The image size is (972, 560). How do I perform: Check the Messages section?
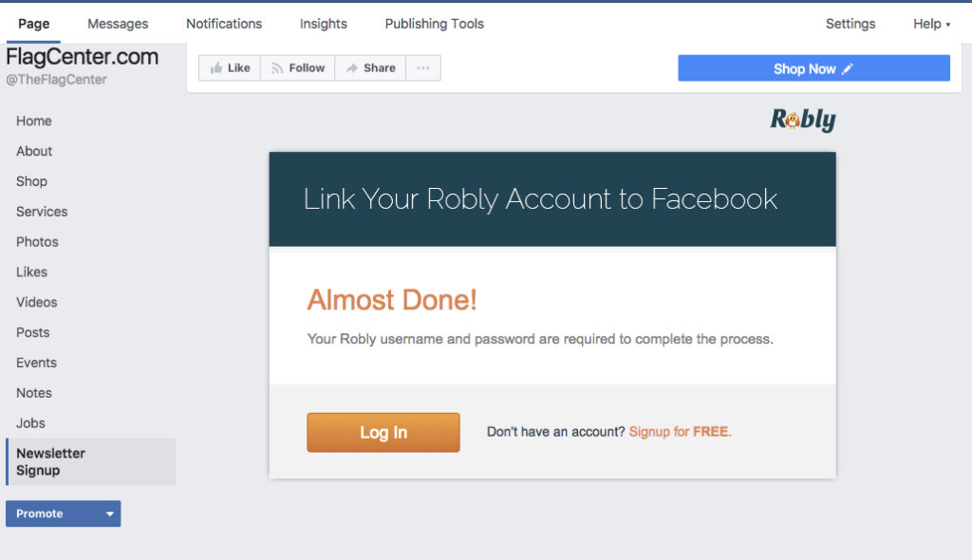click(x=118, y=24)
